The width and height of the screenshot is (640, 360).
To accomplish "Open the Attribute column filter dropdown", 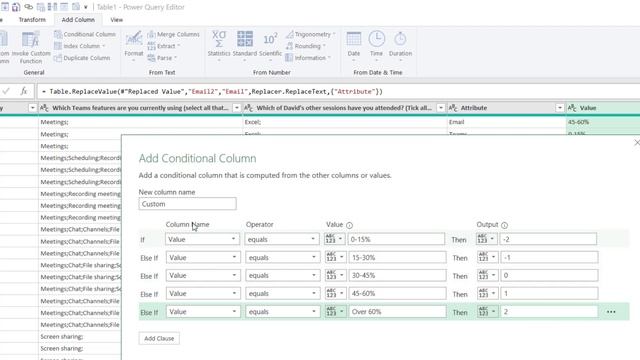I will point(560,108).
